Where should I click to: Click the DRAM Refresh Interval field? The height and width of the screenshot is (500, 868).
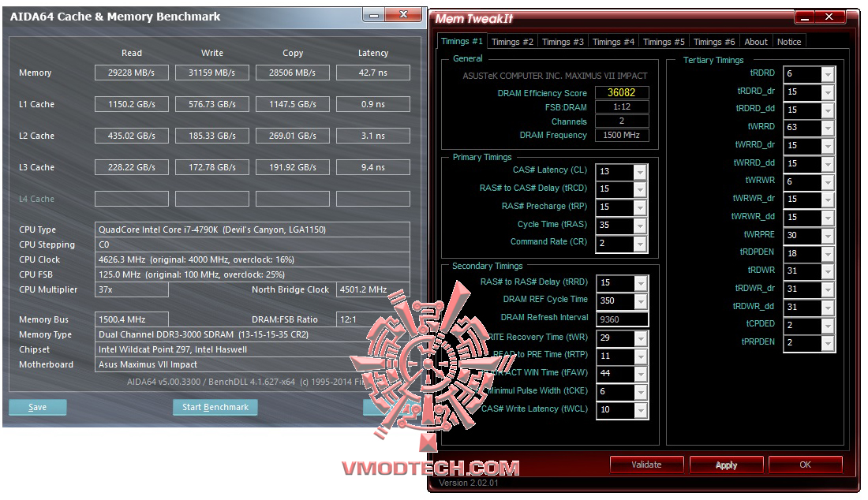coord(623,319)
